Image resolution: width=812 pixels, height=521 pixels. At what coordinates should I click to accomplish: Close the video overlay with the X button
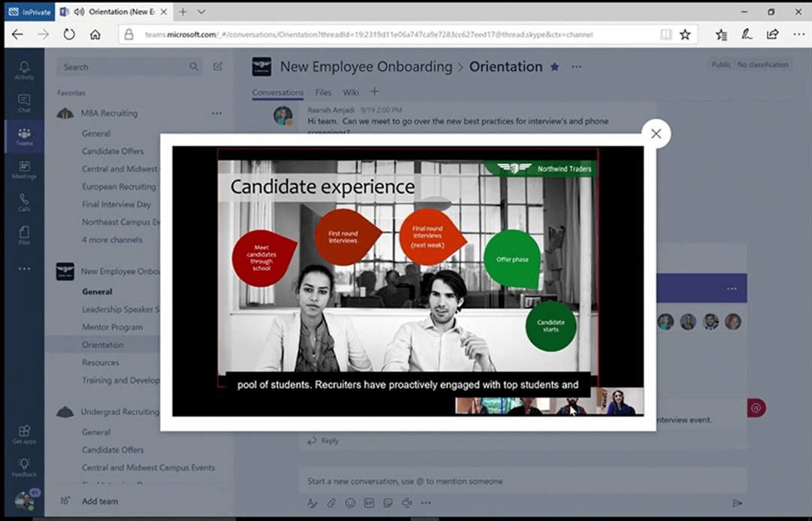tap(656, 134)
